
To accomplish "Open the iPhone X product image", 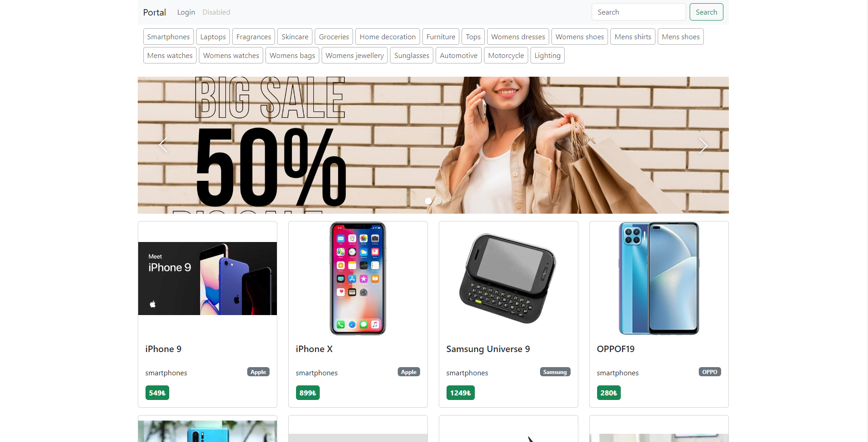I will [x=358, y=279].
